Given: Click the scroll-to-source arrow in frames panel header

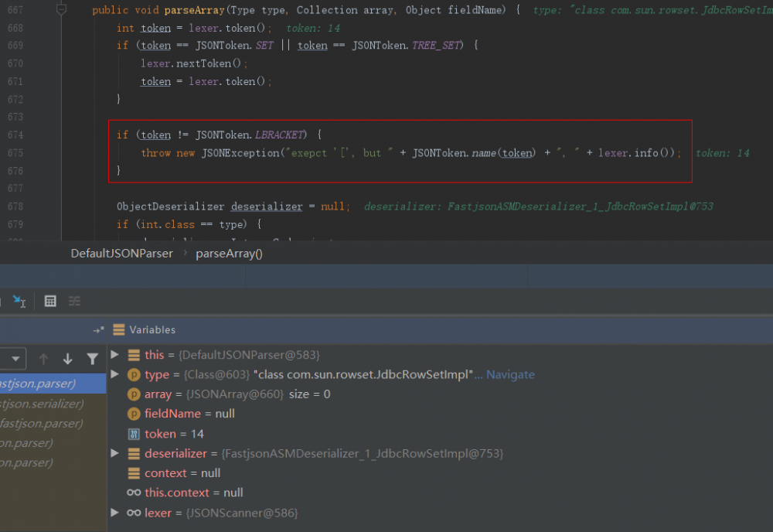Looking at the screenshot, I should [x=97, y=329].
